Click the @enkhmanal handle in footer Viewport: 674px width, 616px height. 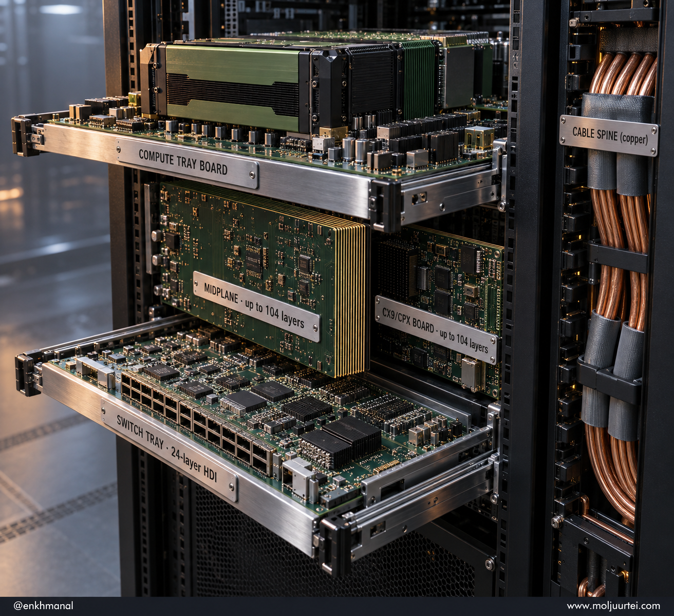(43, 606)
